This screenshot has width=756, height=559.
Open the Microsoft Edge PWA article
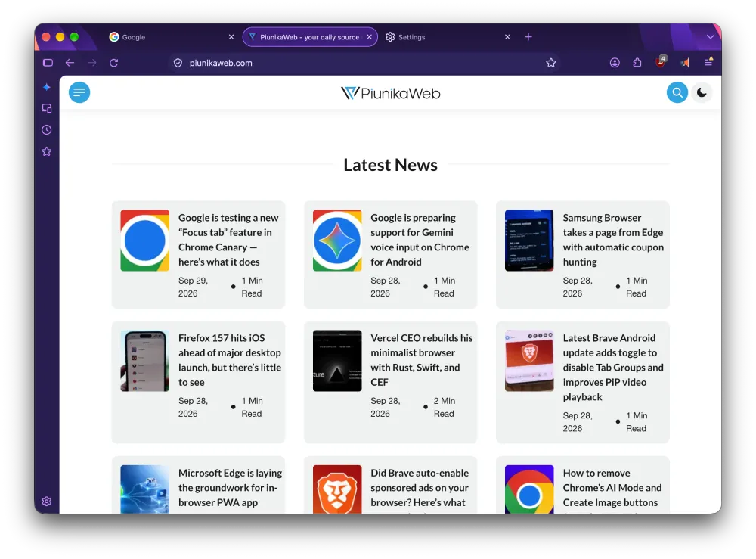(x=230, y=488)
